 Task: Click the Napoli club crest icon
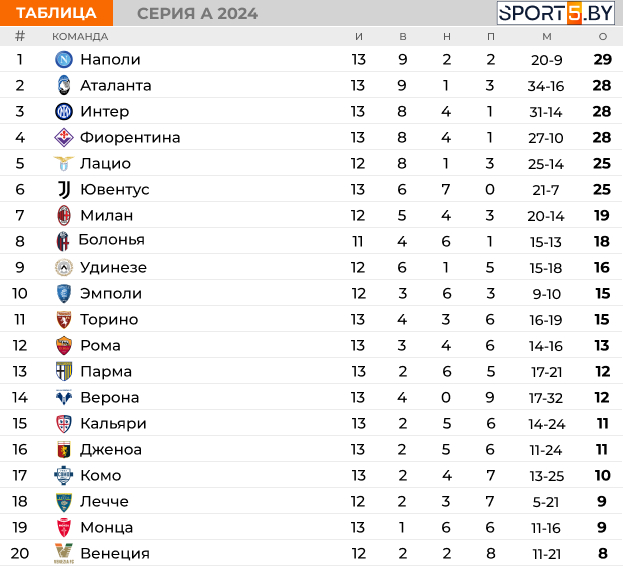point(64,60)
